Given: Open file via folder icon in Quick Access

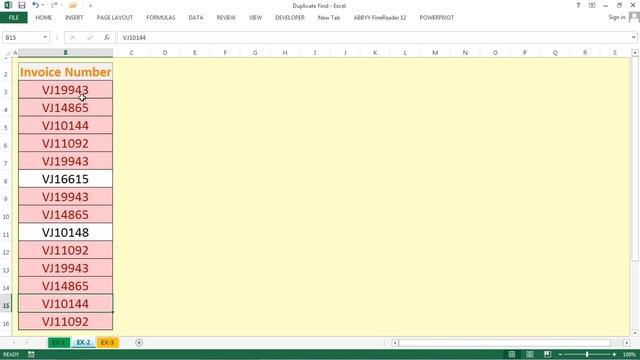Looking at the screenshot, I should click(x=73, y=5).
